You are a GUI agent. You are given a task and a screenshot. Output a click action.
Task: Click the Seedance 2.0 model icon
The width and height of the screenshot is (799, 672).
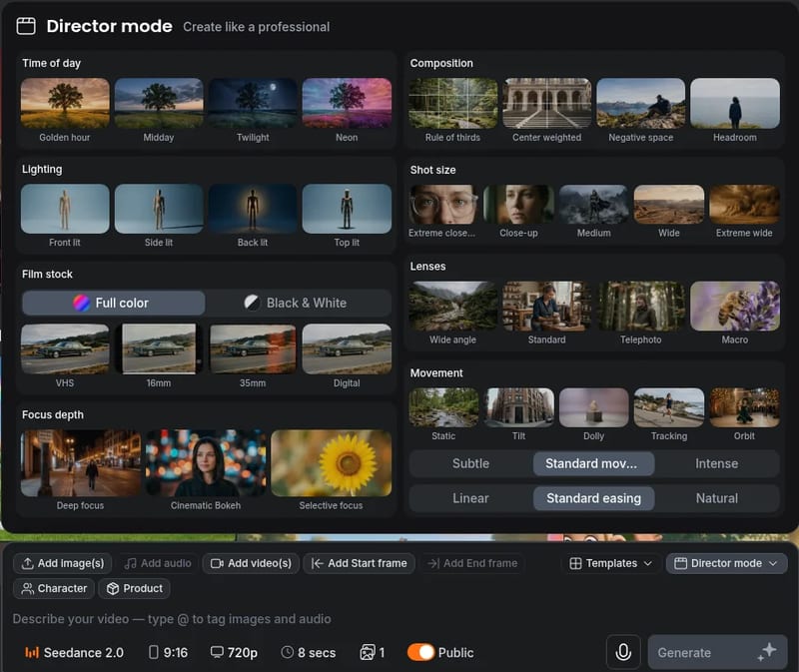pyautogui.click(x=32, y=653)
